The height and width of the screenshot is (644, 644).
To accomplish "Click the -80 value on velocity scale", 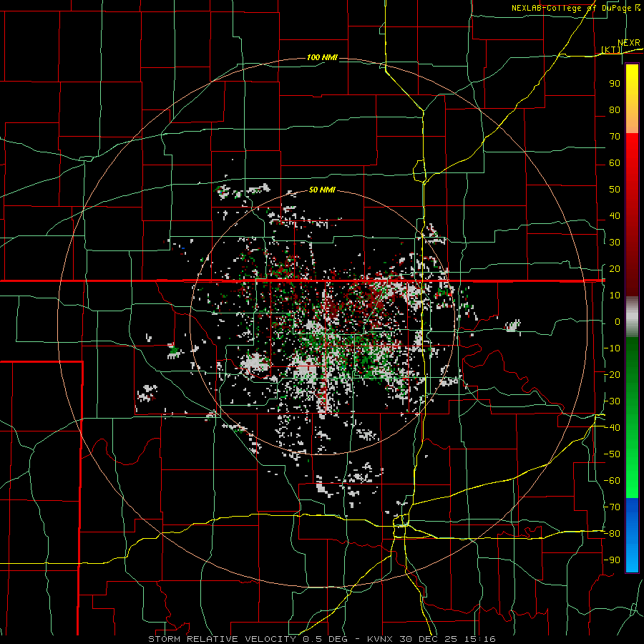I will tap(612, 534).
